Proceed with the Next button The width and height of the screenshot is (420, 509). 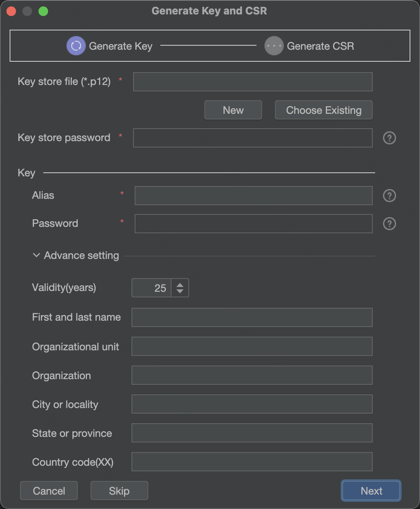[x=371, y=491]
